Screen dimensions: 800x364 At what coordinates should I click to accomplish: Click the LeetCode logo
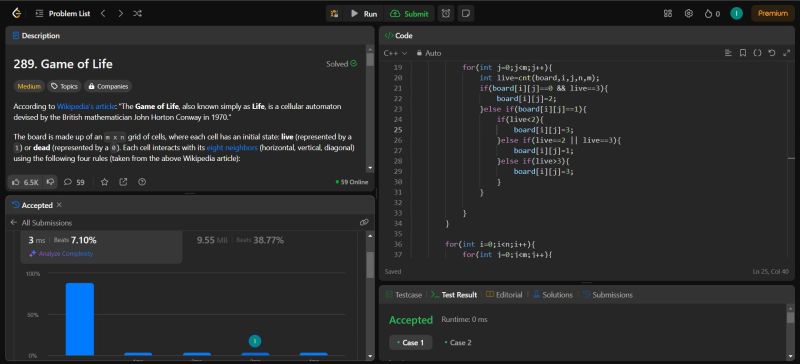[x=18, y=14]
